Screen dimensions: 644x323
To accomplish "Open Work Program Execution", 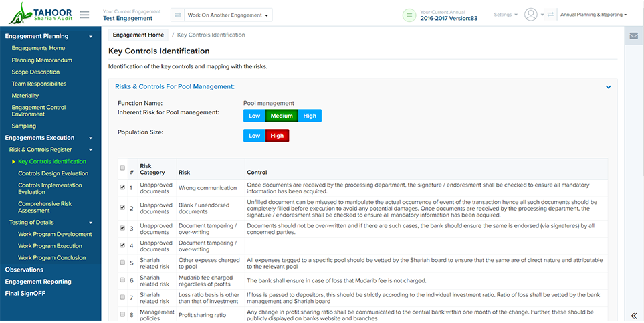I will [50, 246].
